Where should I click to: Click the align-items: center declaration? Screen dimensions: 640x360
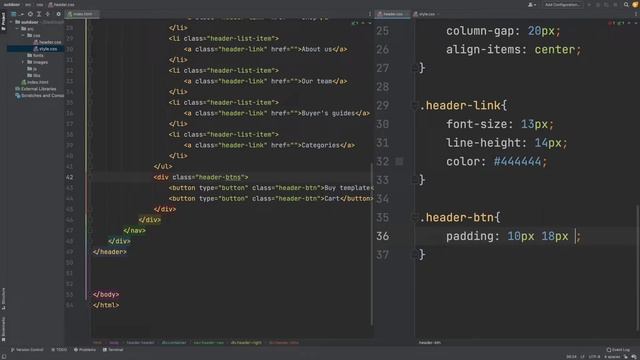[513, 49]
